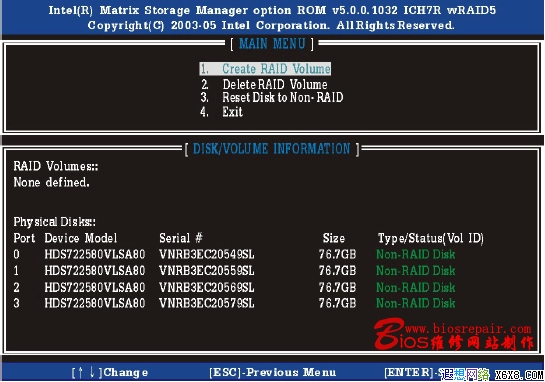Click device model of port 3 disk
This screenshot has height=382, width=545.
pos(95,303)
